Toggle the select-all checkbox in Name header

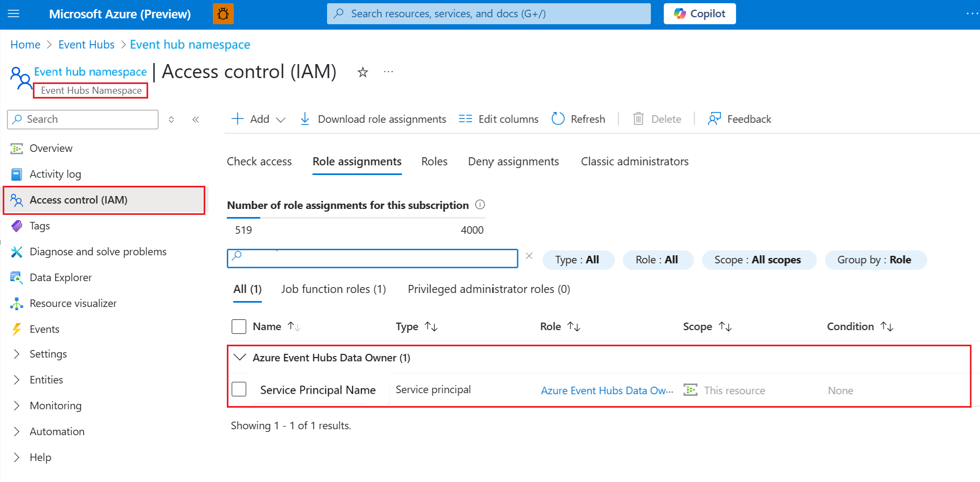click(239, 326)
